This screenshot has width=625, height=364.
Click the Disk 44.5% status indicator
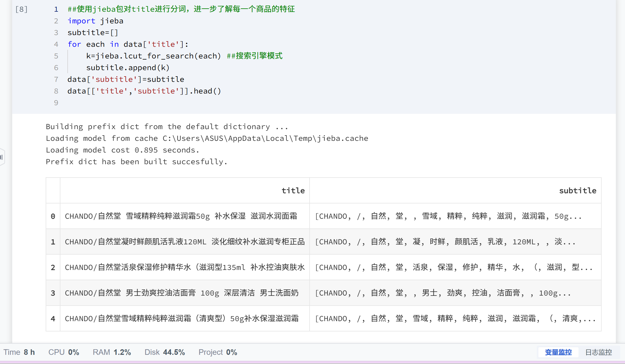(x=165, y=352)
